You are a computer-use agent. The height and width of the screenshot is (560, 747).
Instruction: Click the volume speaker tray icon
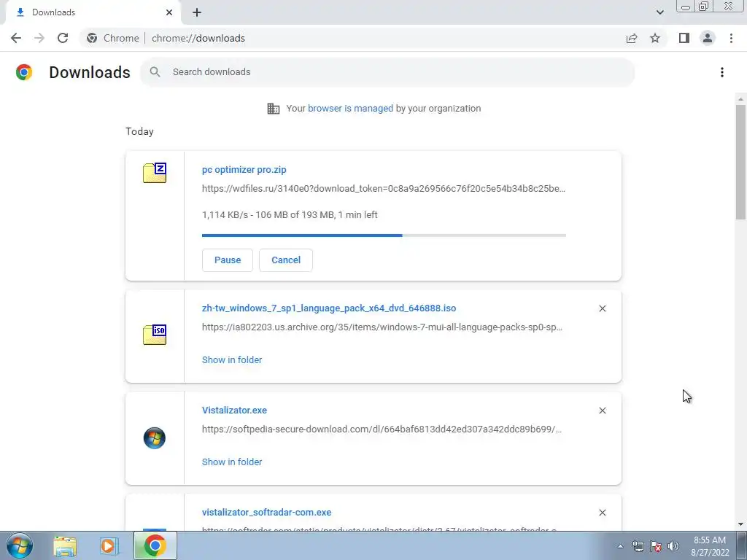pyautogui.click(x=673, y=546)
